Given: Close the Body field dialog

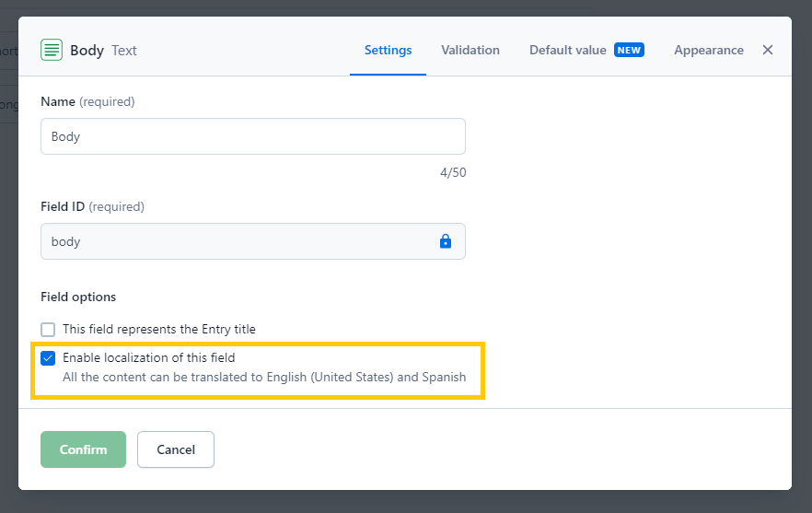Looking at the screenshot, I should click(x=768, y=50).
